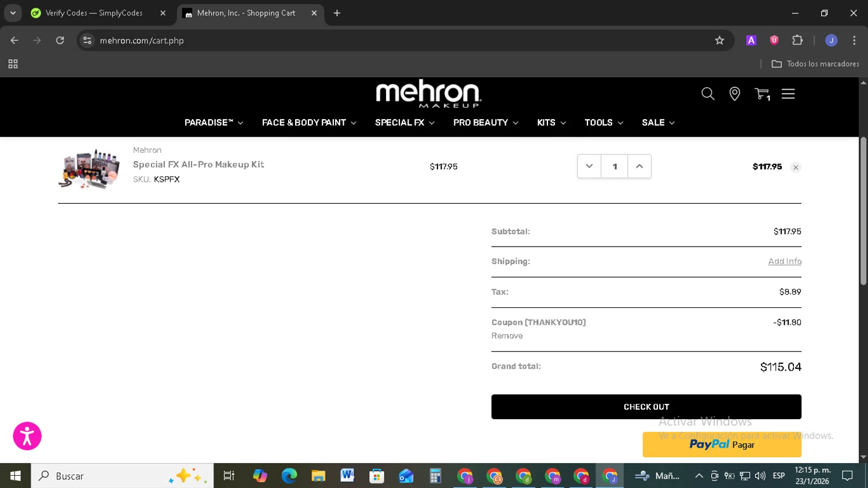Increase quantity with up arrow
Screen dimensions: 868x488
pyautogui.click(x=639, y=166)
